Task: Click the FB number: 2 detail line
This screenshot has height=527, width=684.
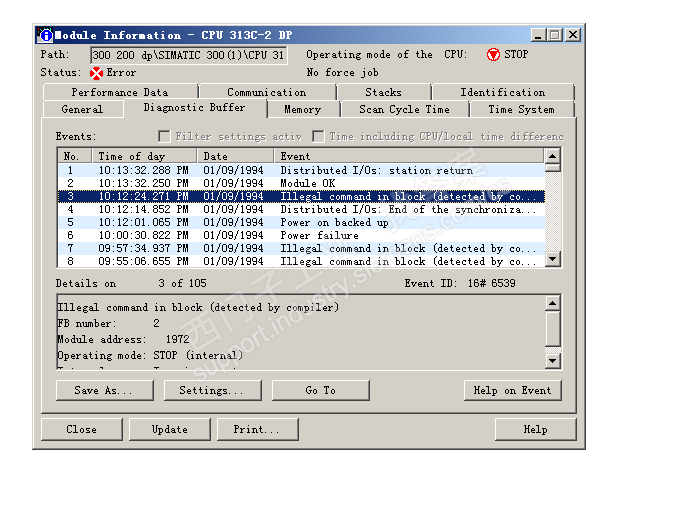Action: coord(109,324)
